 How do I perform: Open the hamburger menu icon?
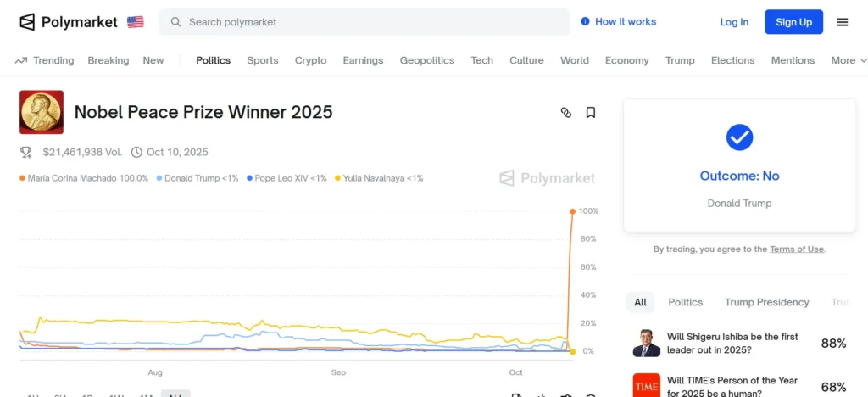point(842,22)
